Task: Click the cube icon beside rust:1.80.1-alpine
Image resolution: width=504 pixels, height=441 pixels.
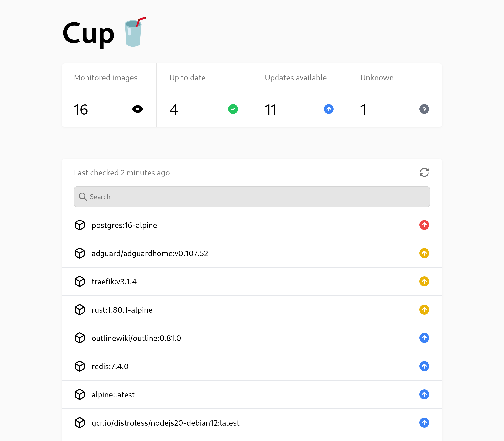Action: [x=80, y=310]
